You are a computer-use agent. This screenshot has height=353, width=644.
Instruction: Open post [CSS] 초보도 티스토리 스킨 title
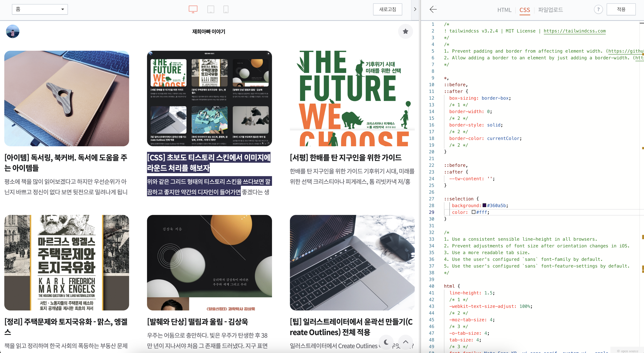[209, 163]
